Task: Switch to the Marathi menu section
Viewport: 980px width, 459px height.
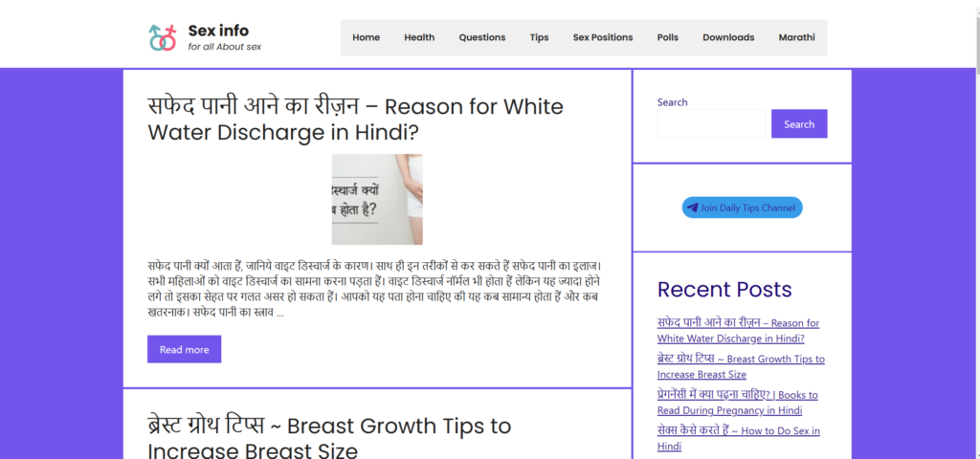Action: (796, 37)
